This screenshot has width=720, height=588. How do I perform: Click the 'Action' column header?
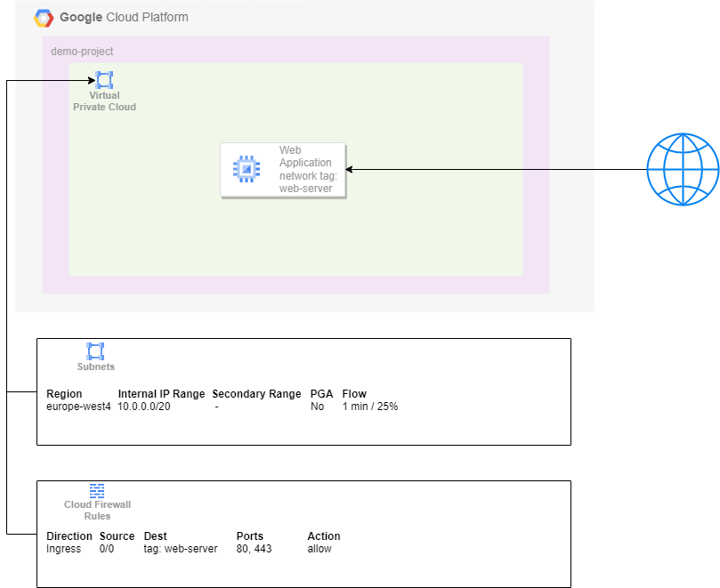click(324, 536)
